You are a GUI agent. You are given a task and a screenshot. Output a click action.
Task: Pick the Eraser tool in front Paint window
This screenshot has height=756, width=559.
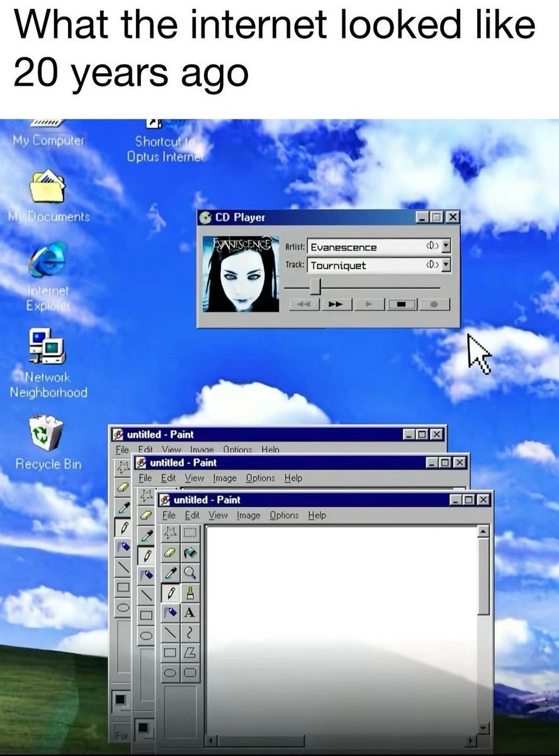170,552
